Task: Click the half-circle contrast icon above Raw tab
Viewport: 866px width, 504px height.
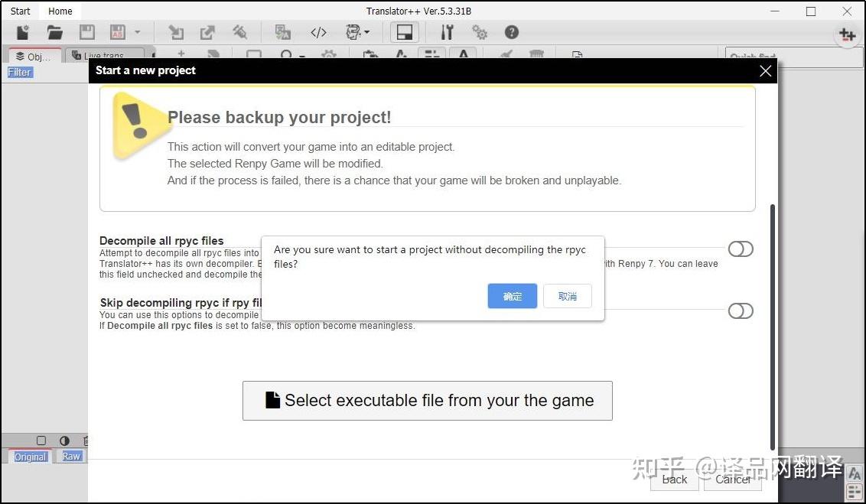Action: (x=64, y=441)
